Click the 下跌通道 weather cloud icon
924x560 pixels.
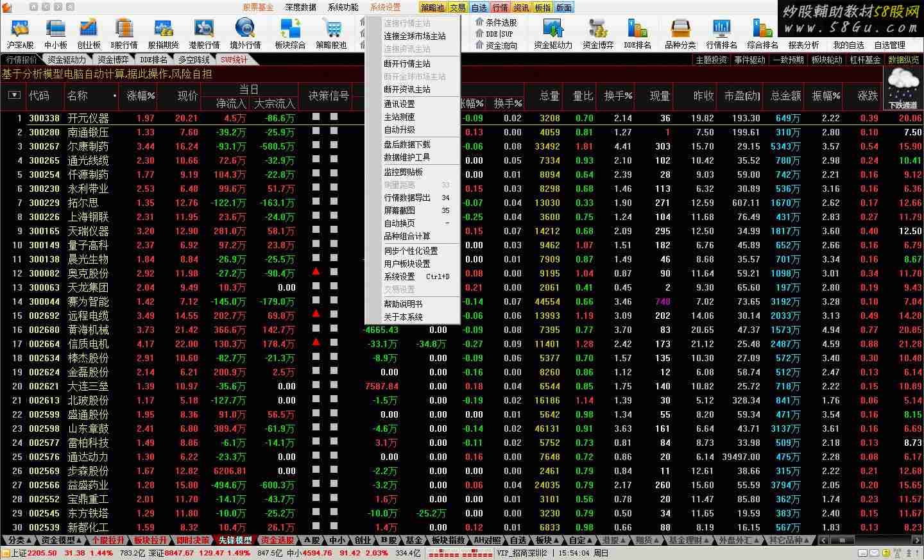pos(903,89)
